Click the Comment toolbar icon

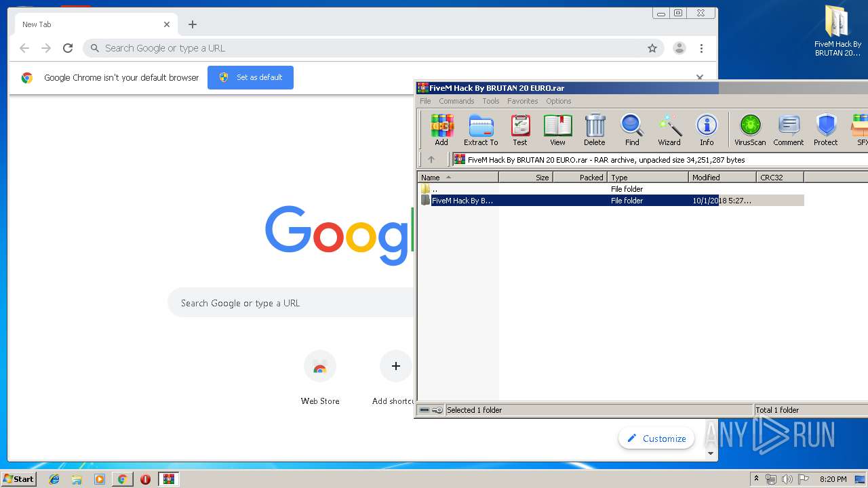tap(789, 129)
